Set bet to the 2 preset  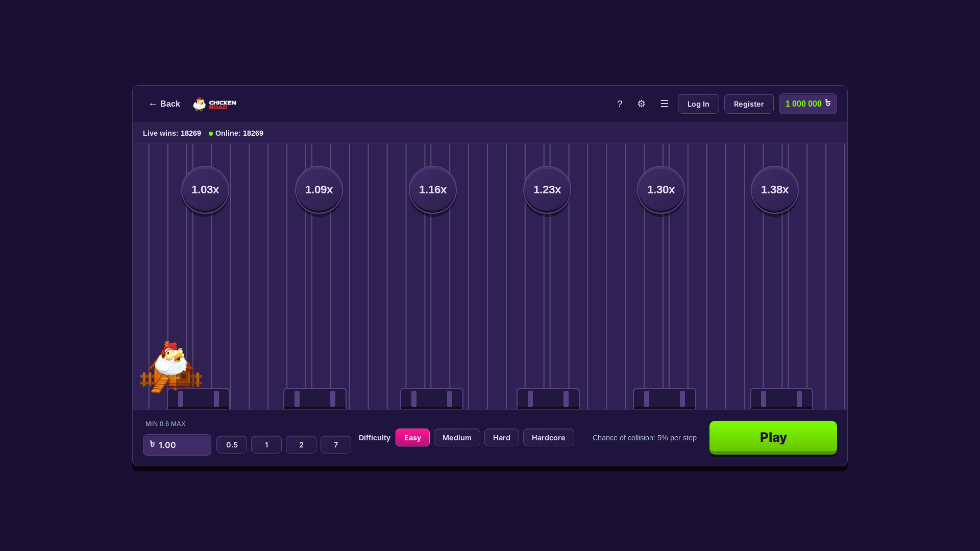[301, 445]
